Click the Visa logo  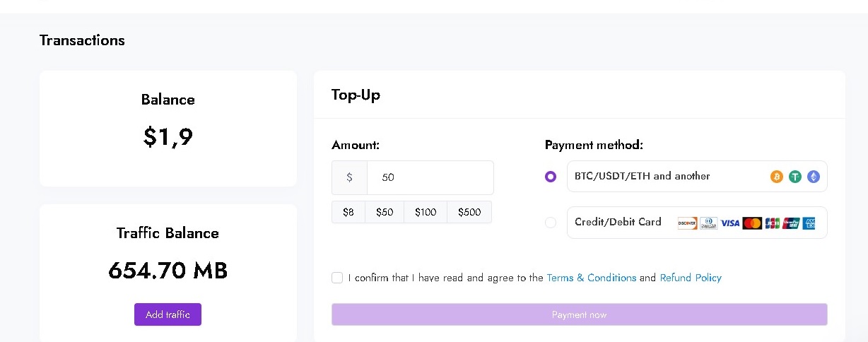(730, 223)
